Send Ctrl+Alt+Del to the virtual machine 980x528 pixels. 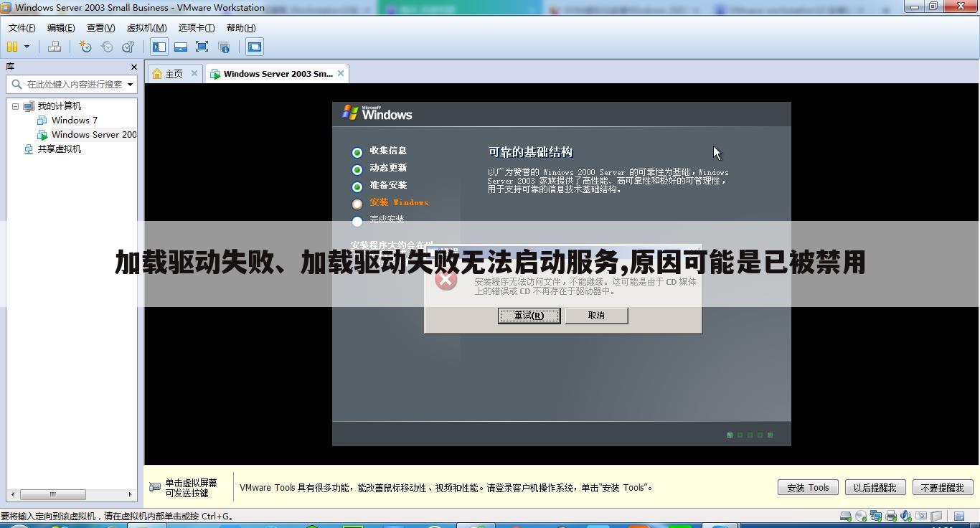click(54, 47)
